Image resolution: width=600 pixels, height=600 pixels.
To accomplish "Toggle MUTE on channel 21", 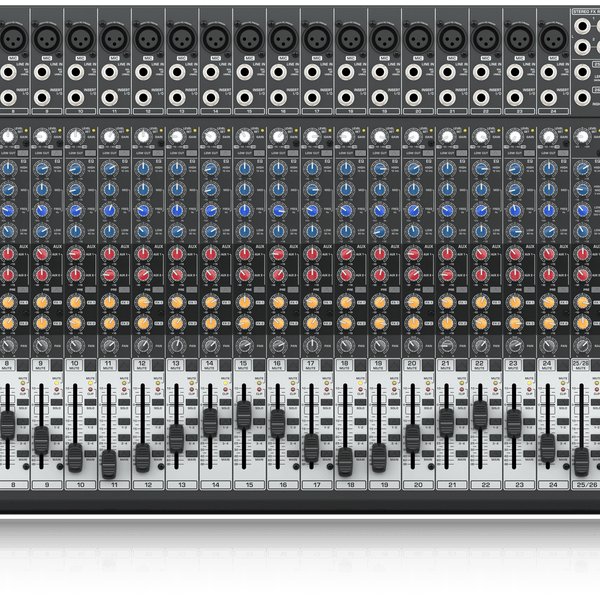I will [x=461, y=365].
